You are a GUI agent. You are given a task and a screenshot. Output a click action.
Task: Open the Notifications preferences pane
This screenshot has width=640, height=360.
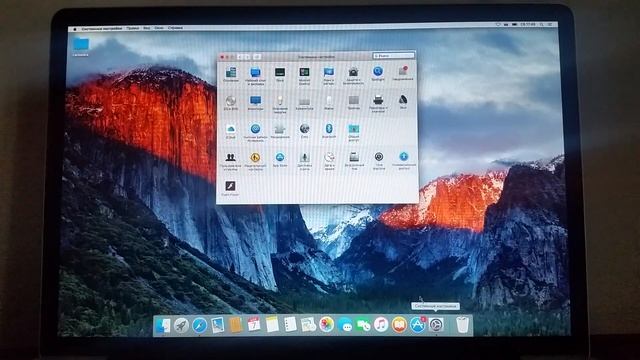coord(403,71)
